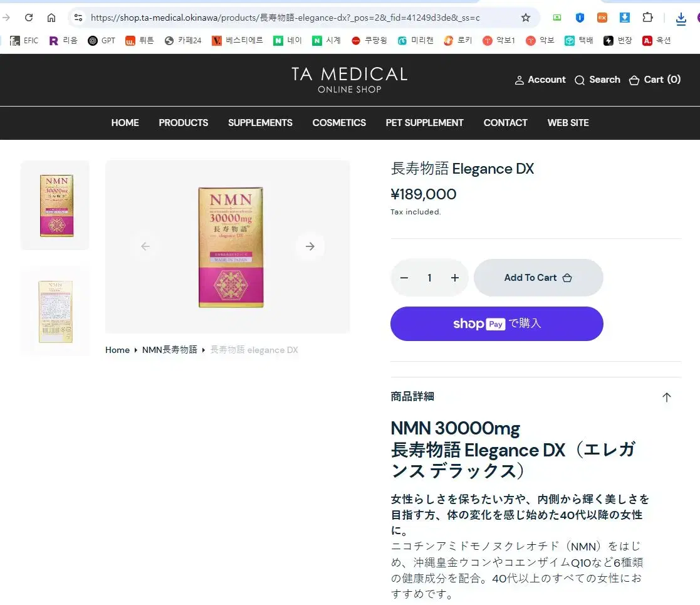Screen dimensions: 700x605
Task: Open NMN長寿物語 breadcrumb link
Action: (x=169, y=350)
